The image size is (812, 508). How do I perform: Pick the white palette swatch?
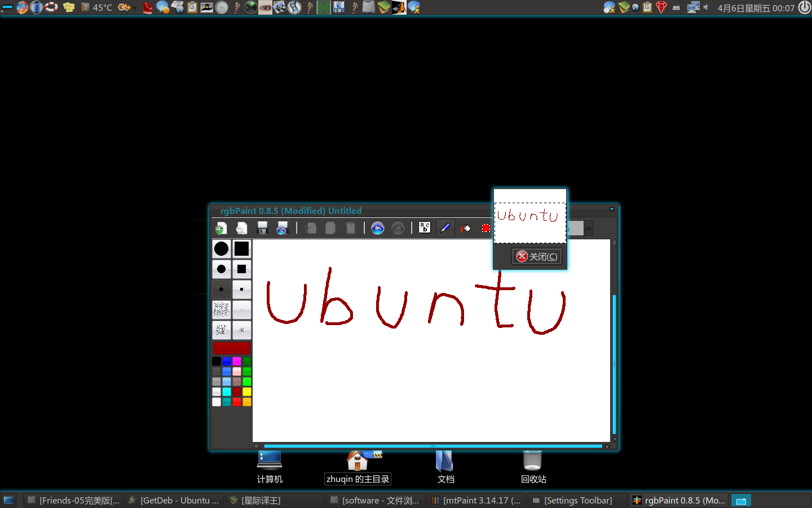tap(217, 402)
